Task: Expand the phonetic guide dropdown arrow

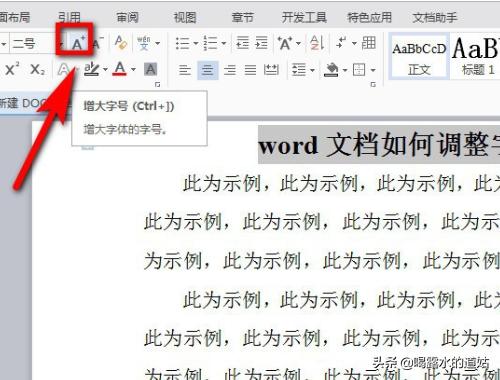Action: pyautogui.click(x=158, y=43)
